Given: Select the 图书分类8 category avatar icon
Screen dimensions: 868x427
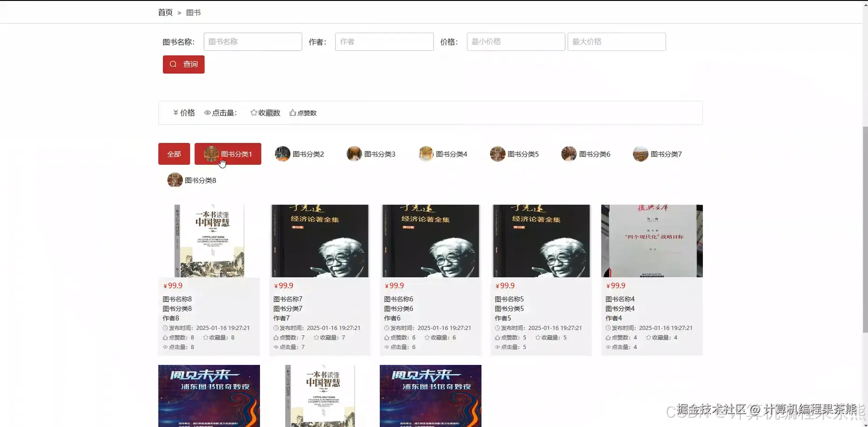Looking at the screenshot, I should 175,180.
